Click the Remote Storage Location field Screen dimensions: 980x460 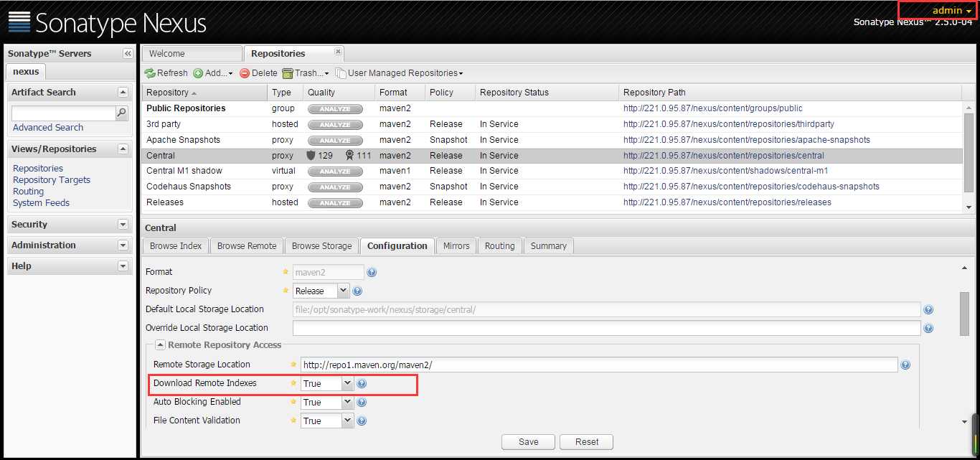[598, 365]
